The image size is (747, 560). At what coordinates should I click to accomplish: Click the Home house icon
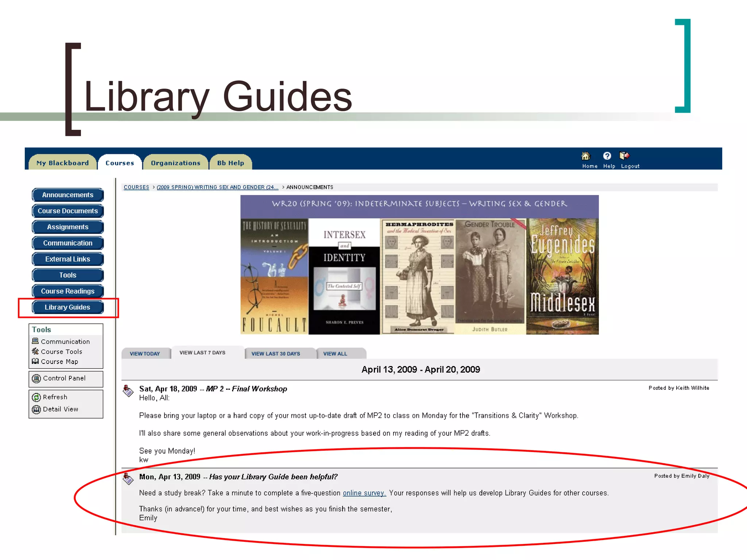586,156
